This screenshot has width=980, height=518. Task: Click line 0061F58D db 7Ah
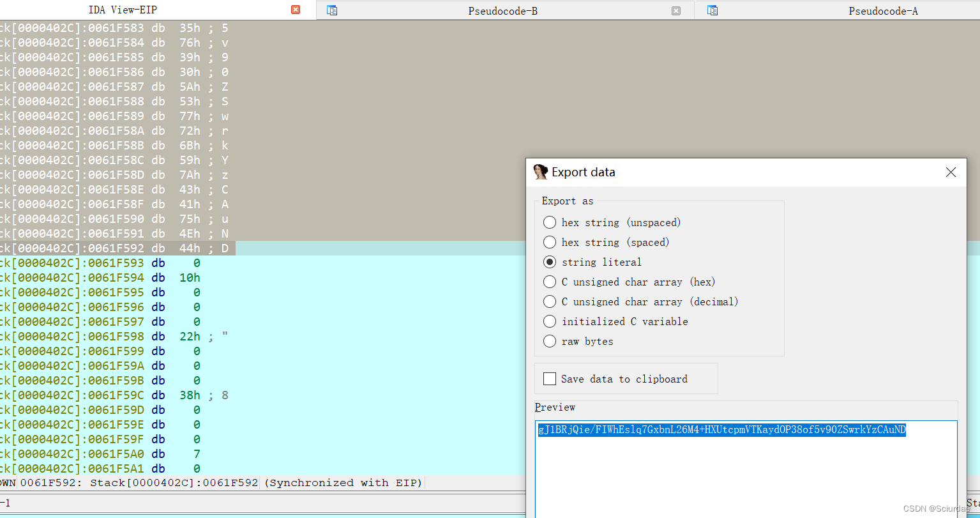pyautogui.click(x=114, y=175)
